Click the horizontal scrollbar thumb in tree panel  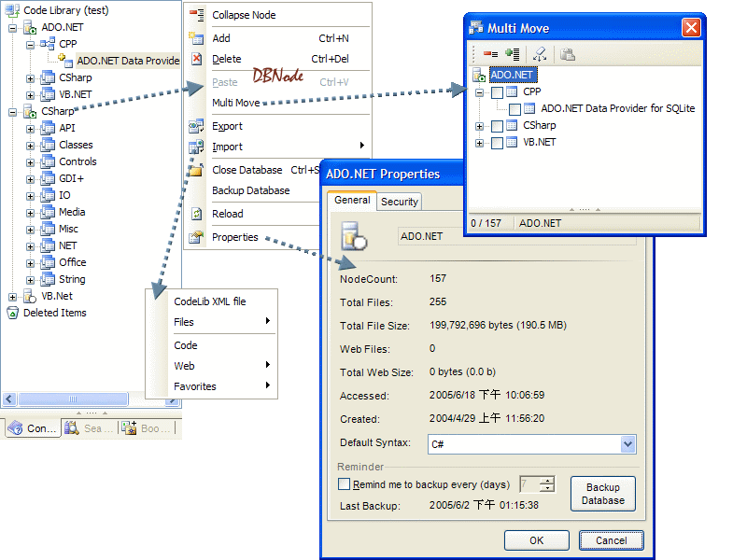click(x=73, y=399)
